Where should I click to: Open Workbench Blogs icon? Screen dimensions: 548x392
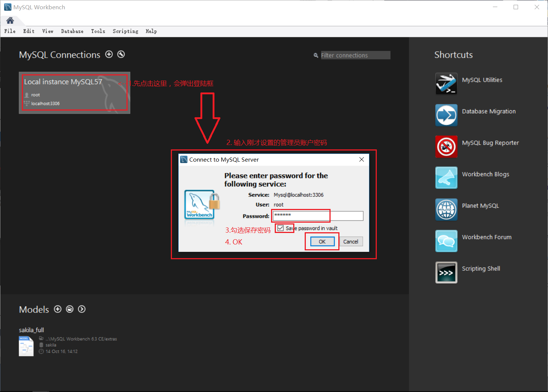pyautogui.click(x=446, y=178)
